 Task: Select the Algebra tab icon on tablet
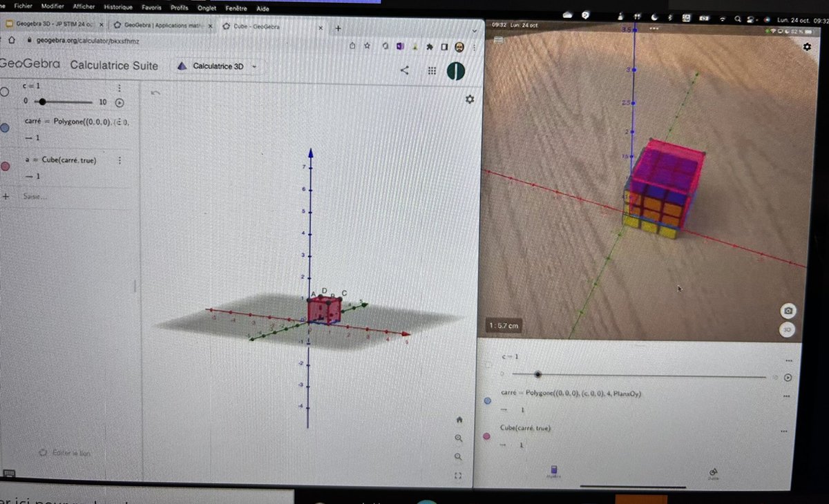pos(553,473)
